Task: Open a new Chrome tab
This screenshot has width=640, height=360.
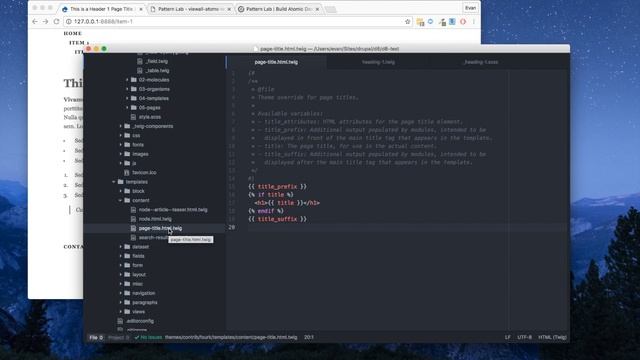Action: 331,9
